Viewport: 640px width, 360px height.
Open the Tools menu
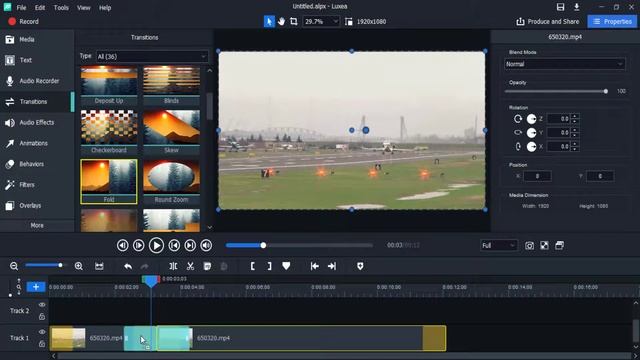coord(61,8)
